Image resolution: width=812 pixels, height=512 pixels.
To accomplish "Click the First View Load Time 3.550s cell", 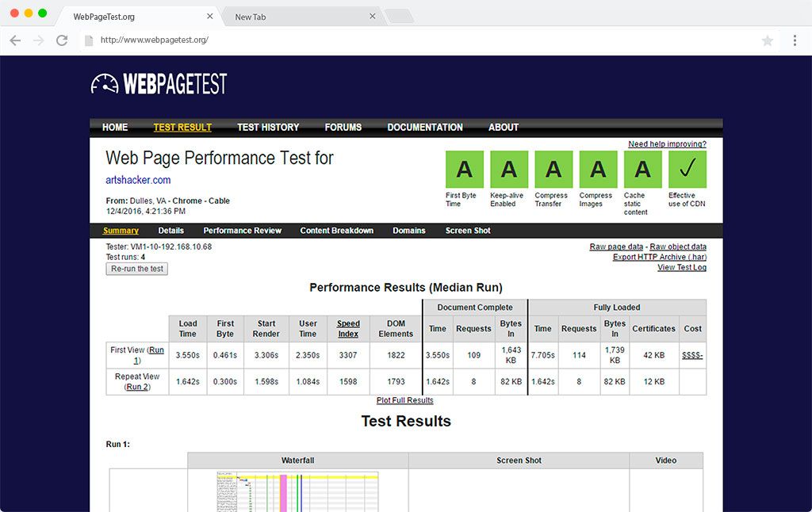I will click(187, 355).
